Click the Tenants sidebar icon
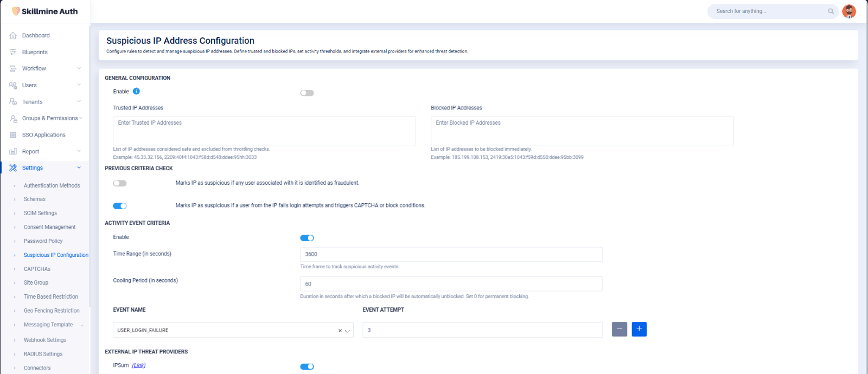The width and height of the screenshot is (868, 374). point(13,102)
